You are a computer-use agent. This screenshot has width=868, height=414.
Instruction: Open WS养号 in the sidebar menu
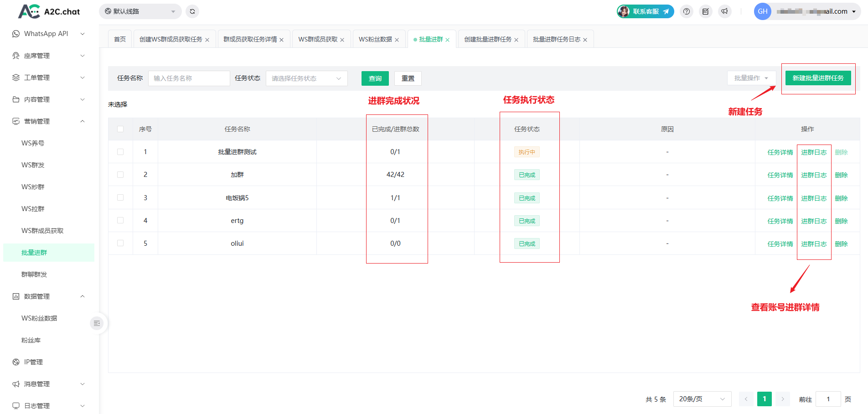33,143
